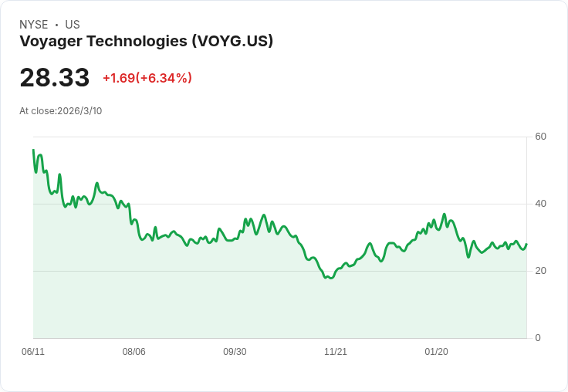This screenshot has width=568, height=392.
Task: Click the 40 price axis label
Action: (x=540, y=204)
